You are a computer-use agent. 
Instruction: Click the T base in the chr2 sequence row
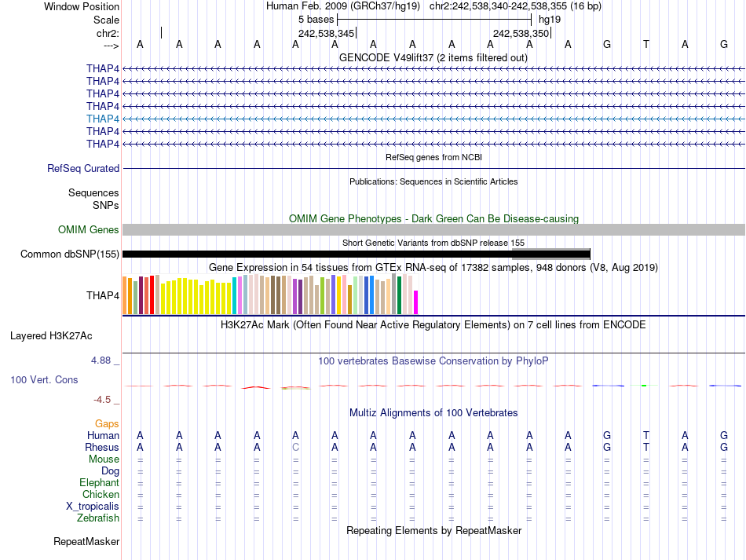coord(646,44)
